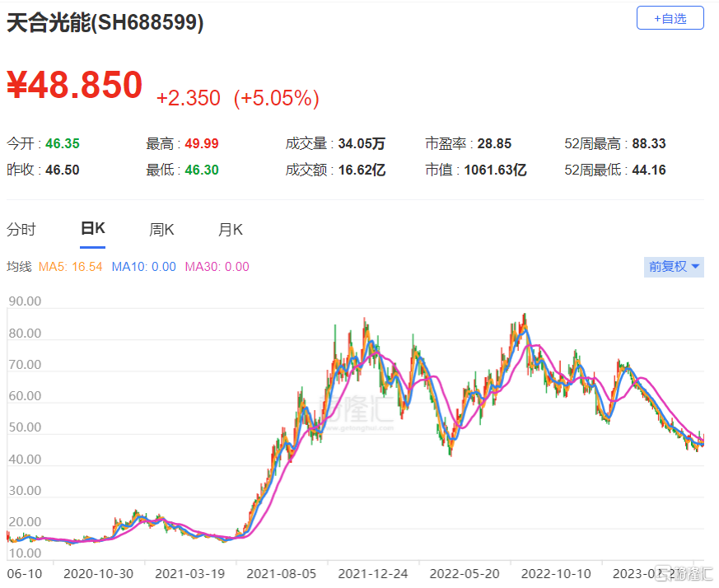Click the 均线 moving average label
This screenshot has height=588, width=719.
coord(19,267)
